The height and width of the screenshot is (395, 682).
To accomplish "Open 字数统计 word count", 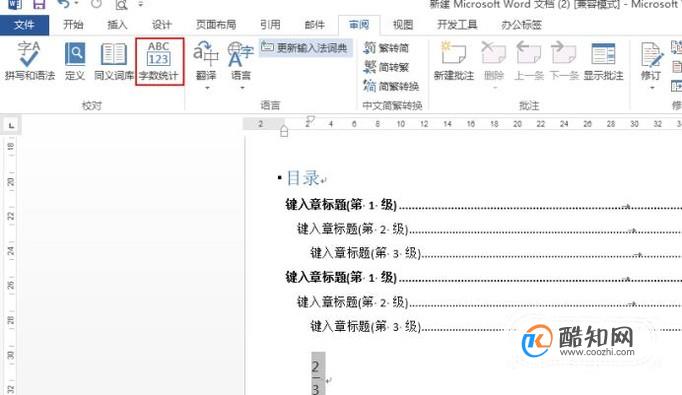I will pos(159,61).
